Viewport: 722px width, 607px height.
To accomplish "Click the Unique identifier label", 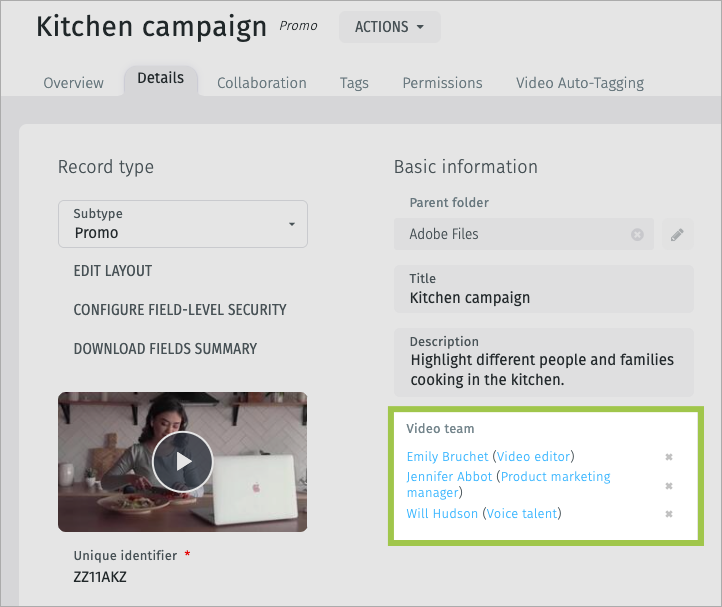I will point(125,556).
